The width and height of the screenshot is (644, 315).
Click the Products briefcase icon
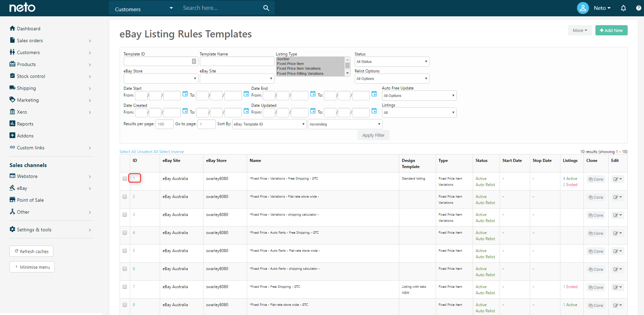(x=13, y=64)
